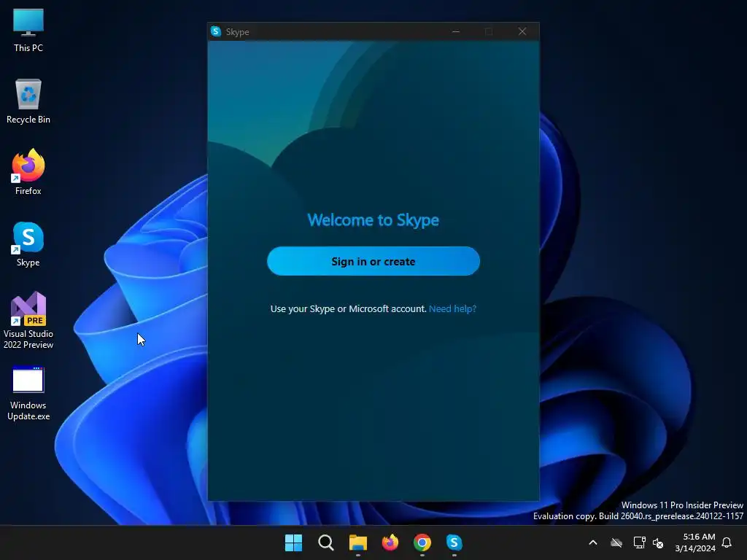Minimize the Skype window
Screen dimensions: 747x560
pos(456,31)
